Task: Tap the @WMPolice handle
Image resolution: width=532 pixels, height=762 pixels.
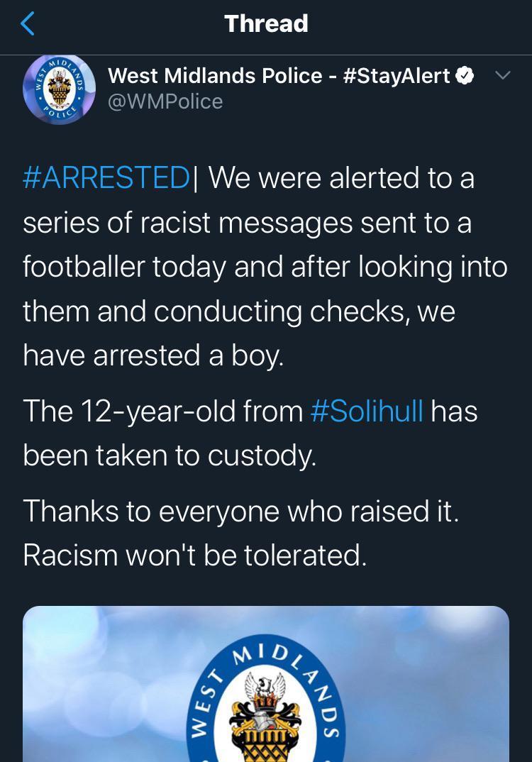Action: tap(165, 101)
